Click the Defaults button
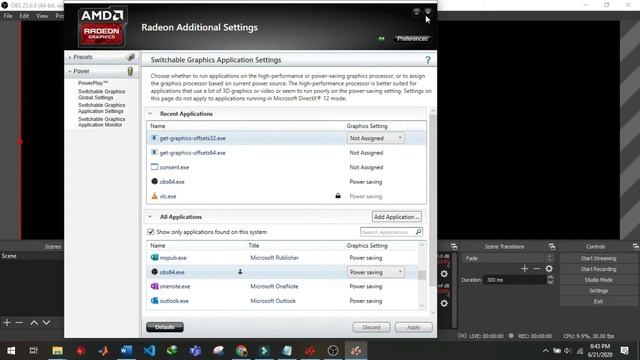 pos(165,327)
